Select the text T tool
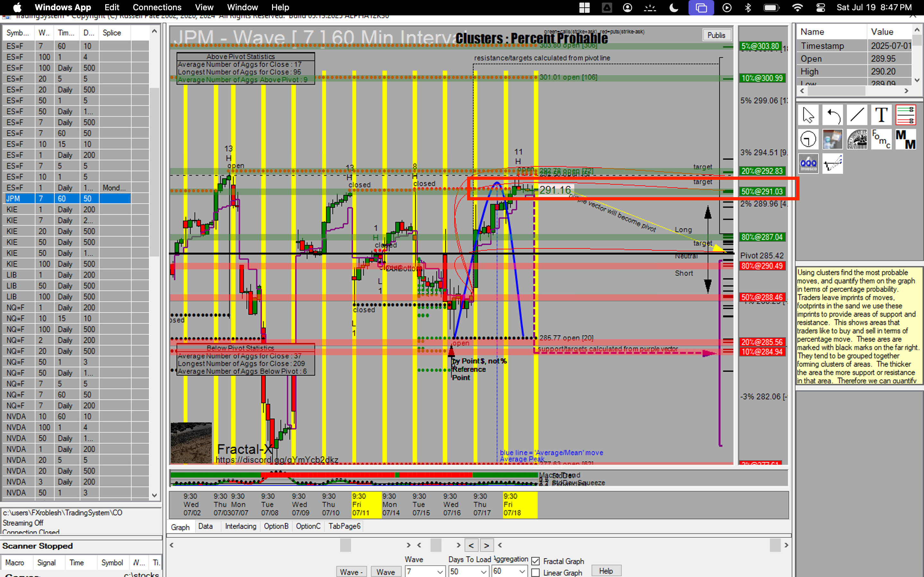This screenshot has width=924, height=577. coord(881,115)
